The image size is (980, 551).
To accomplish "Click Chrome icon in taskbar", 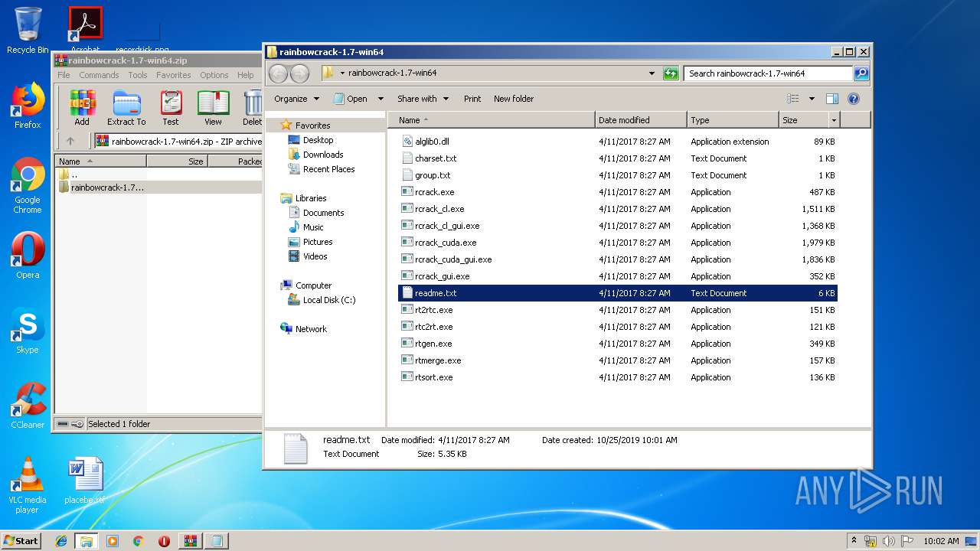I will point(138,541).
